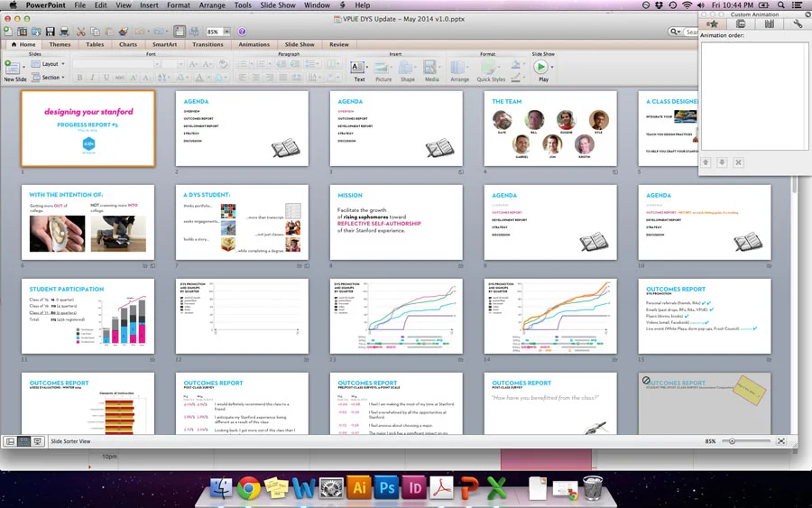This screenshot has width=812, height=508.
Task: Click fit-to-window icon beside zoom slider
Action: coord(781,441)
